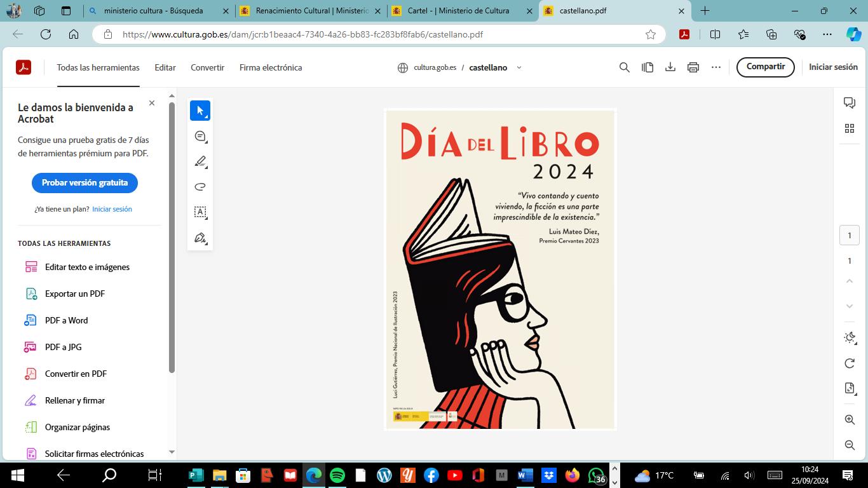Viewport: 868px width, 488px height.
Task: Open the Convertir menu
Action: point(207,67)
